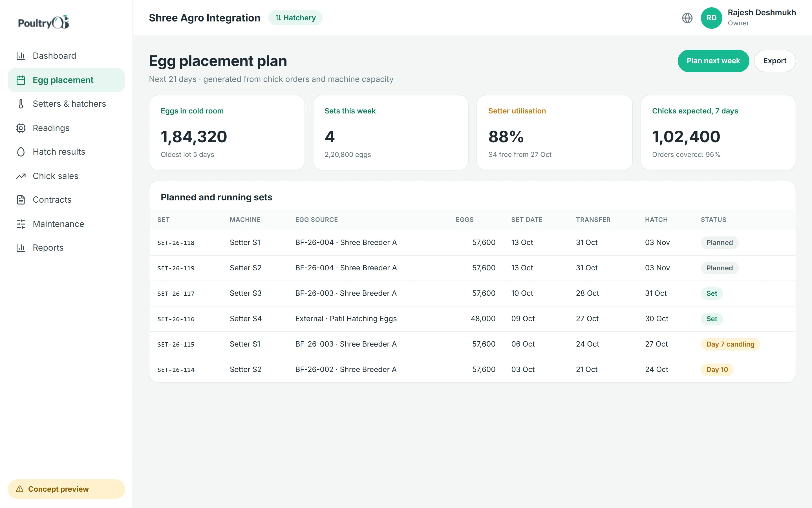Open the Setter utilisation card

(x=554, y=133)
